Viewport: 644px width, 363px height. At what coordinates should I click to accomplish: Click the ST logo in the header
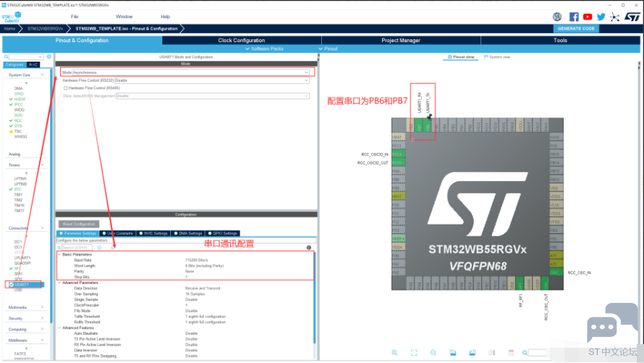pos(632,17)
